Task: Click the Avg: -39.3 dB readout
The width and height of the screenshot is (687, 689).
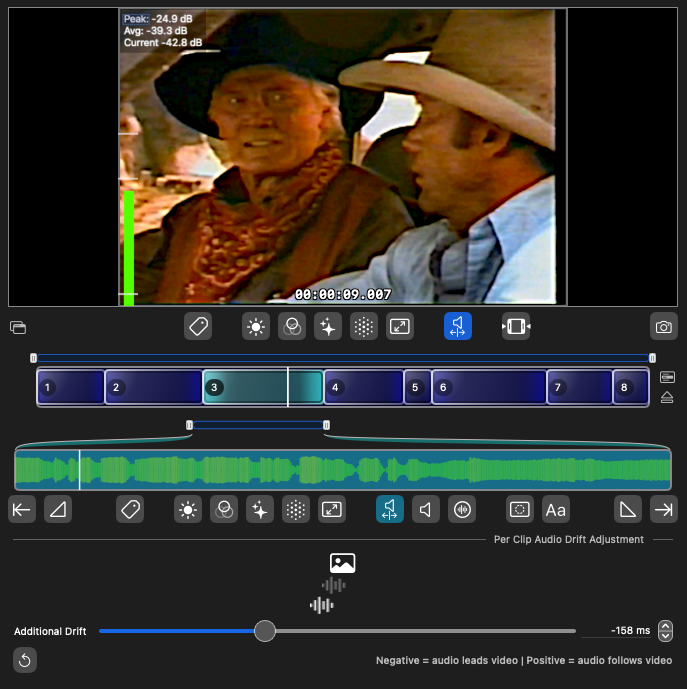Action: point(155,31)
